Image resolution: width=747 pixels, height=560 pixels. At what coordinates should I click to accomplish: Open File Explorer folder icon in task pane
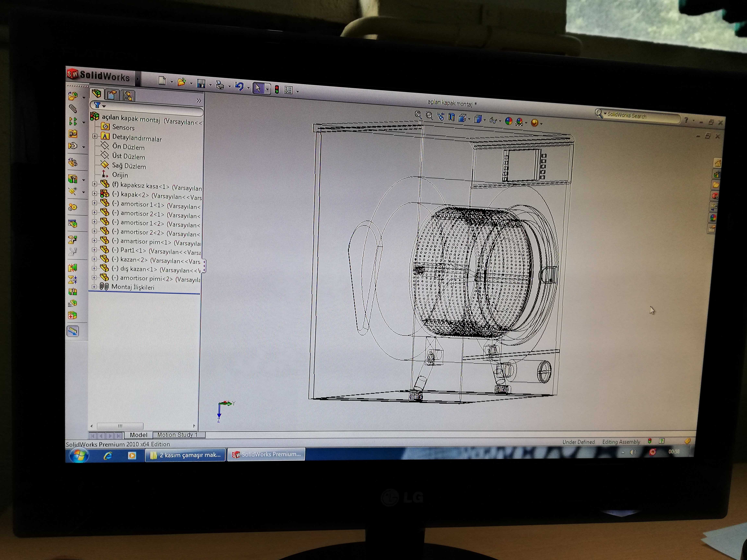coord(716,185)
